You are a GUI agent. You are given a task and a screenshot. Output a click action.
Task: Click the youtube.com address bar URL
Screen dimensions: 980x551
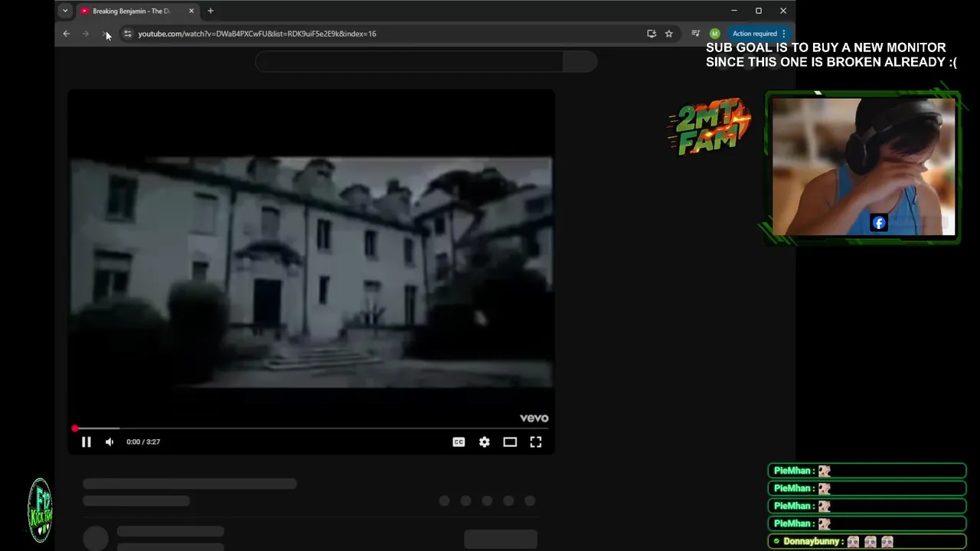[x=257, y=34]
